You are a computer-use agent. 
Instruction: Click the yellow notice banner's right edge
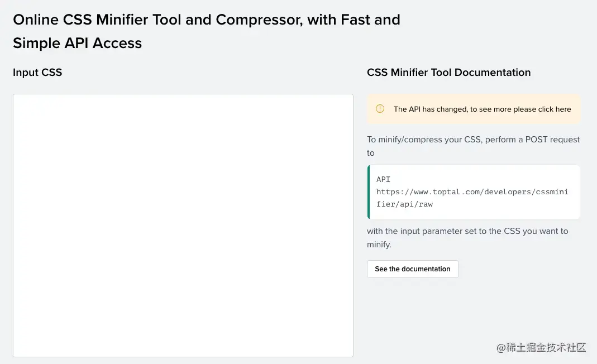pos(577,109)
